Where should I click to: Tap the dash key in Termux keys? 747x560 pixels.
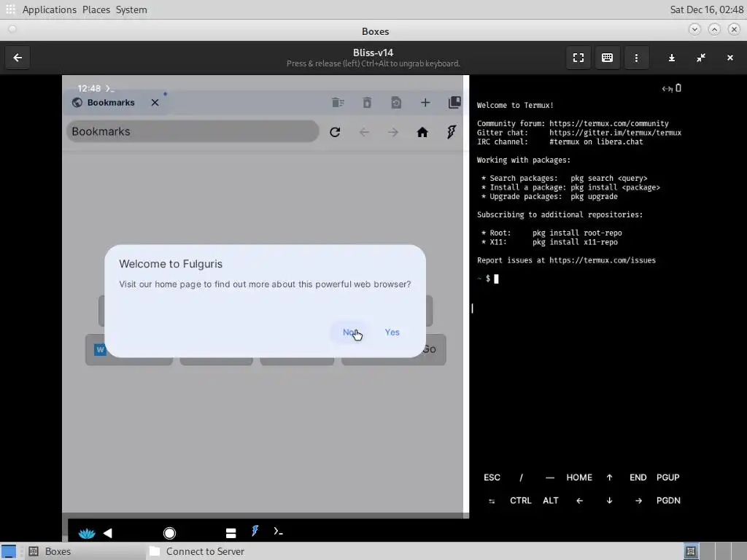[x=550, y=477]
